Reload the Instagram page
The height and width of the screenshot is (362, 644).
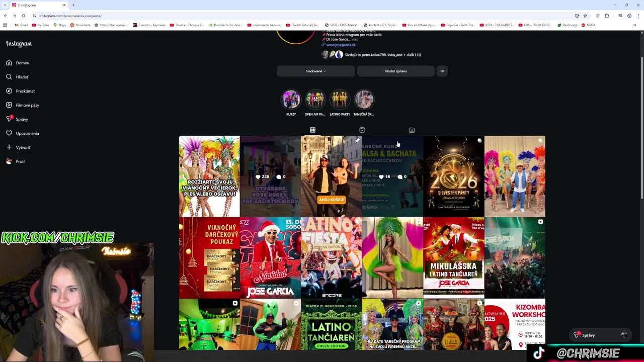24,16
